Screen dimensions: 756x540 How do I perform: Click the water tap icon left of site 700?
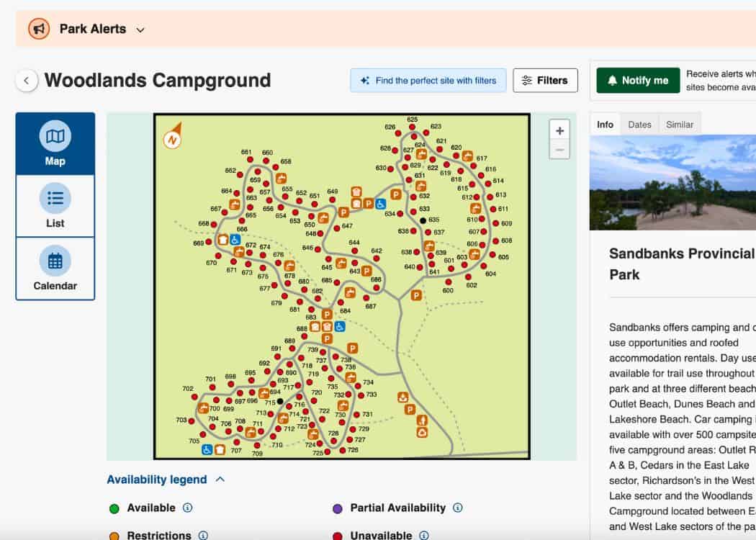pyautogui.click(x=204, y=408)
